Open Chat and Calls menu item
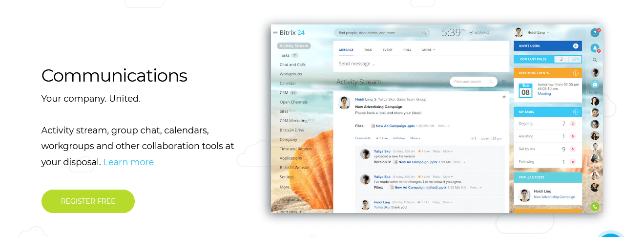The image size is (644, 237). tap(292, 65)
